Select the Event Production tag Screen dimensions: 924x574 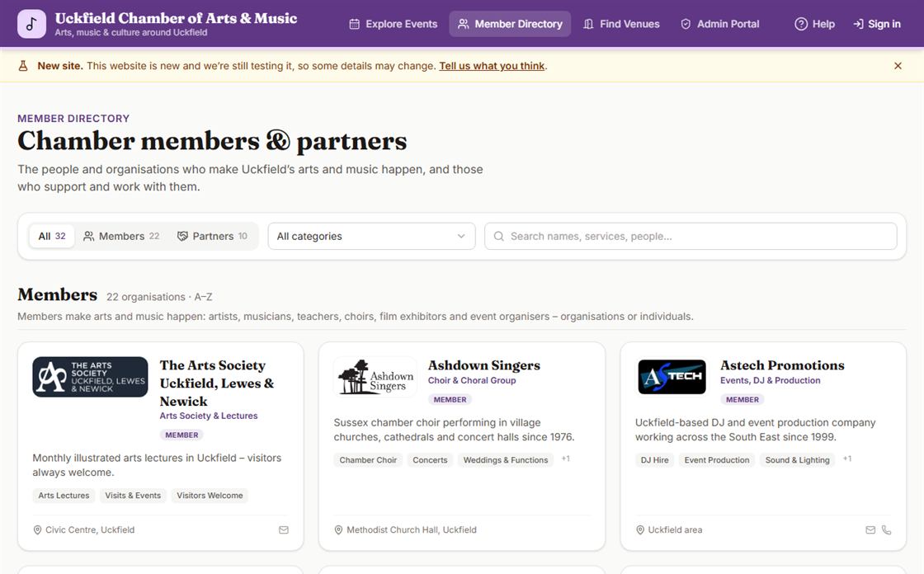point(717,460)
